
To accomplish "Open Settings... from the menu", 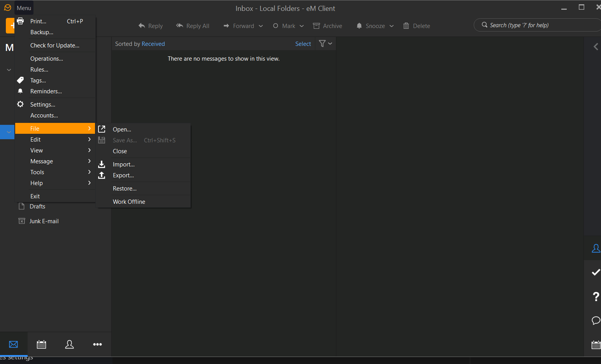I will (55, 105).
